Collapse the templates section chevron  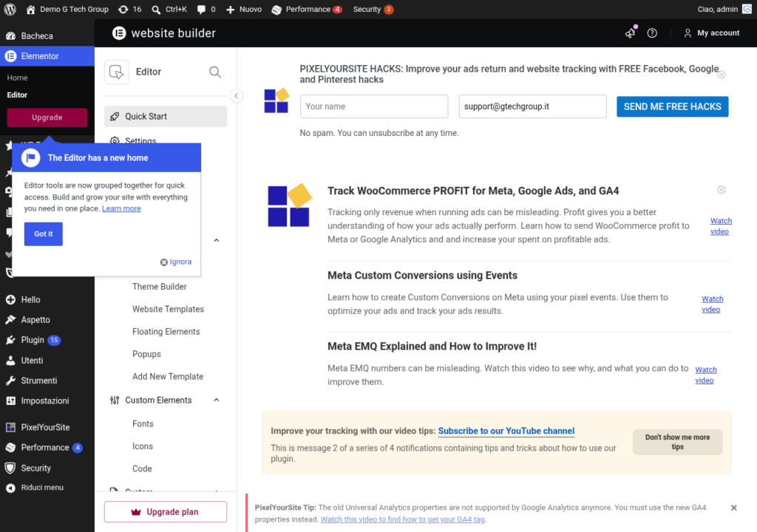(217, 240)
